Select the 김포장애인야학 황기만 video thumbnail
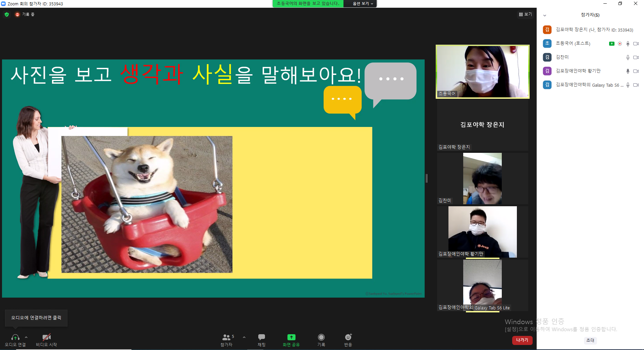644x350 pixels. [483, 232]
